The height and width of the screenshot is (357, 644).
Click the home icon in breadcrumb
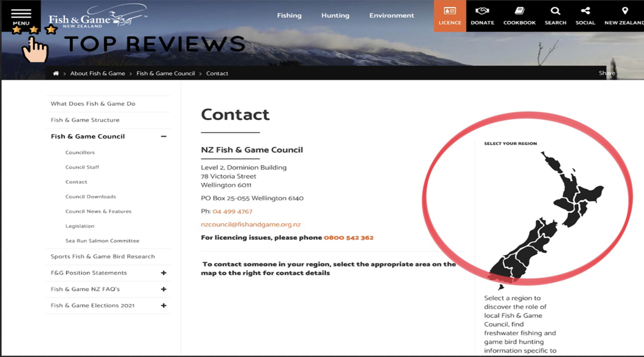click(x=56, y=73)
